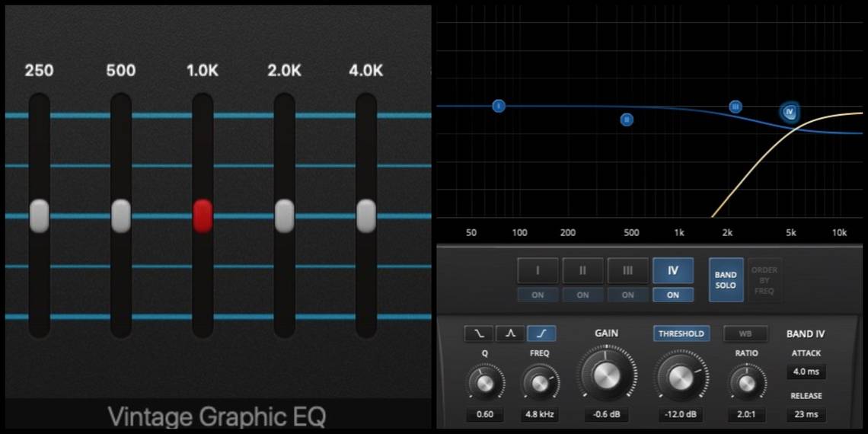Click the Attack value 4.0 ms
The image size is (868, 434).
tap(806, 372)
